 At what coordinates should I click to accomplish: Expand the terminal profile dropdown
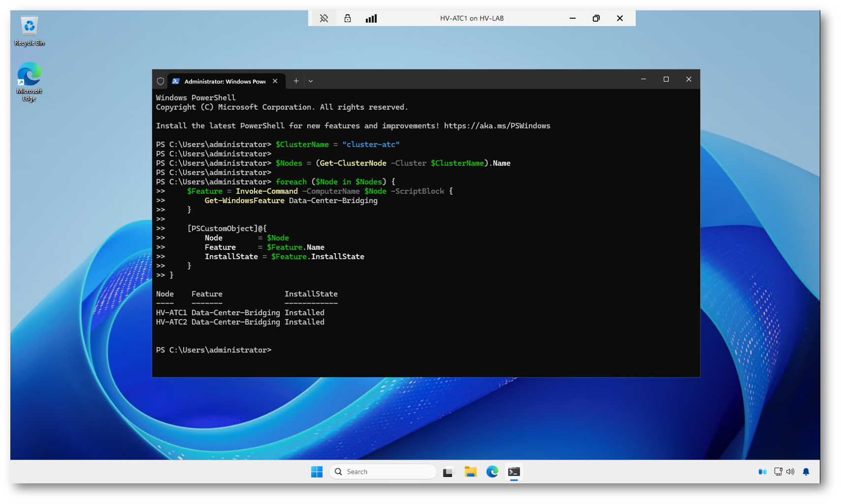(311, 81)
